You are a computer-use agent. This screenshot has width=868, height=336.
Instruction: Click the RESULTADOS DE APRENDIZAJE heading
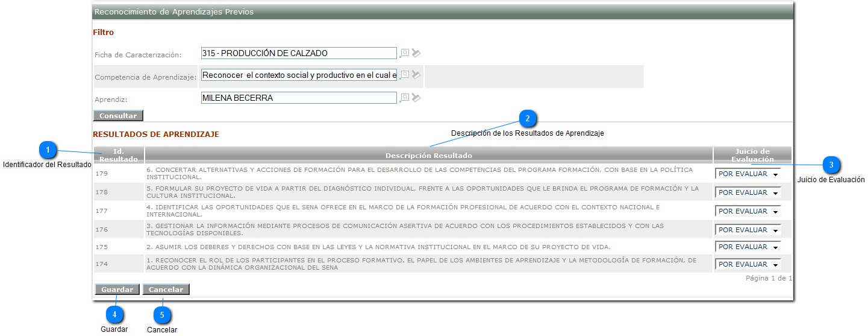click(156, 135)
